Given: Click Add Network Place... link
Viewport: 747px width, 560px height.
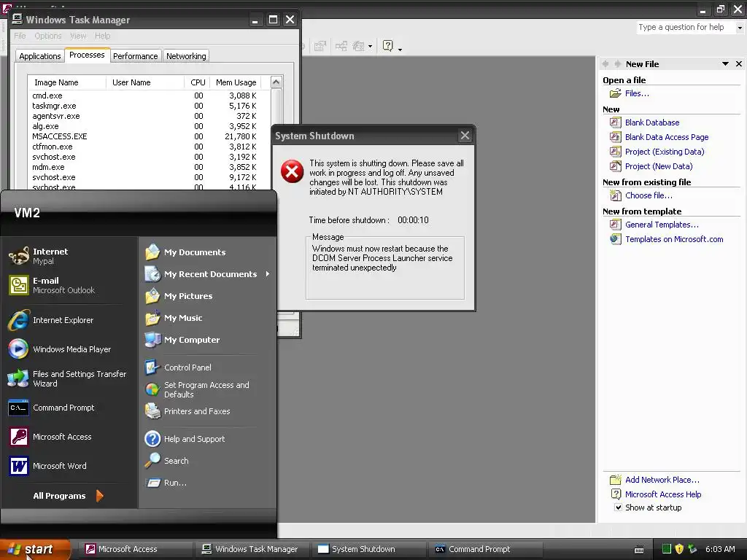Looking at the screenshot, I should click(x=662, y=480).
